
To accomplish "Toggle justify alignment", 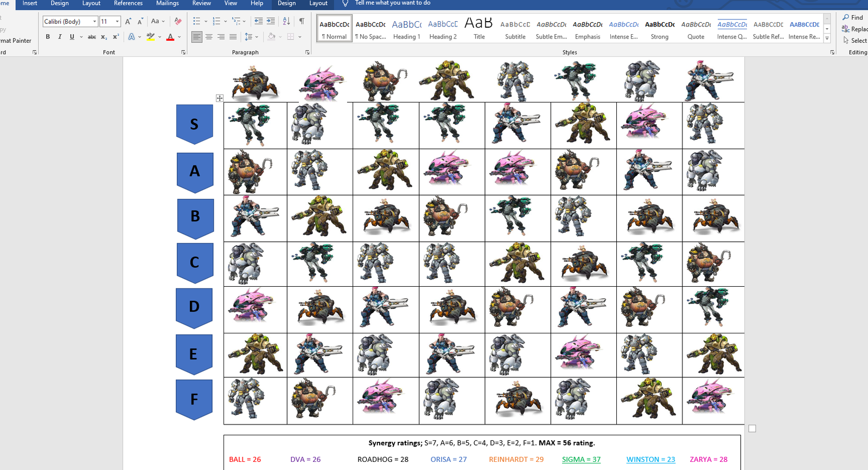I will [233, 37].
